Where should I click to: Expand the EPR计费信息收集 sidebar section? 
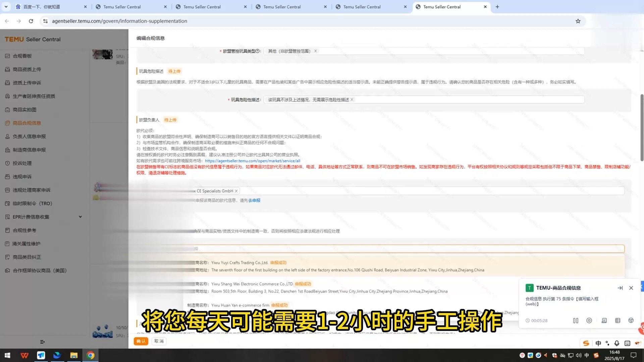[x=80, y=217]
